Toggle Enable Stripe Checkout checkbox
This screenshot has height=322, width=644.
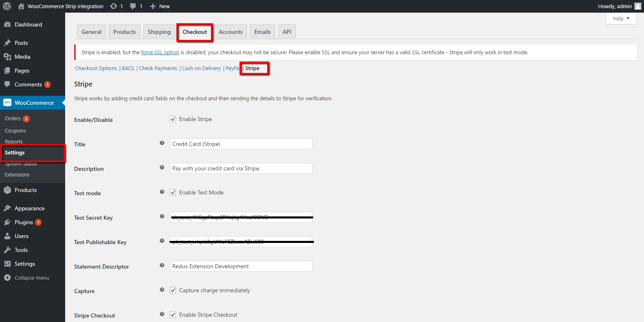coord(173,315)
